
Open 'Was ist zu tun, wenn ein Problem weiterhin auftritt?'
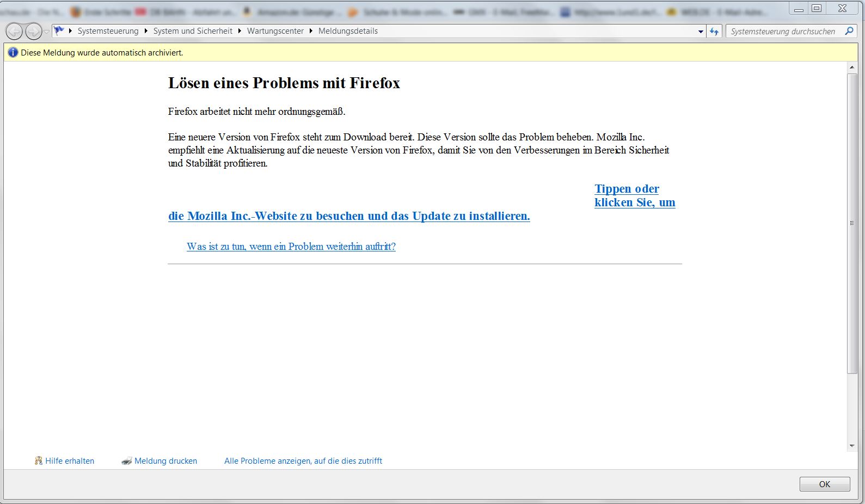(291, 247)
